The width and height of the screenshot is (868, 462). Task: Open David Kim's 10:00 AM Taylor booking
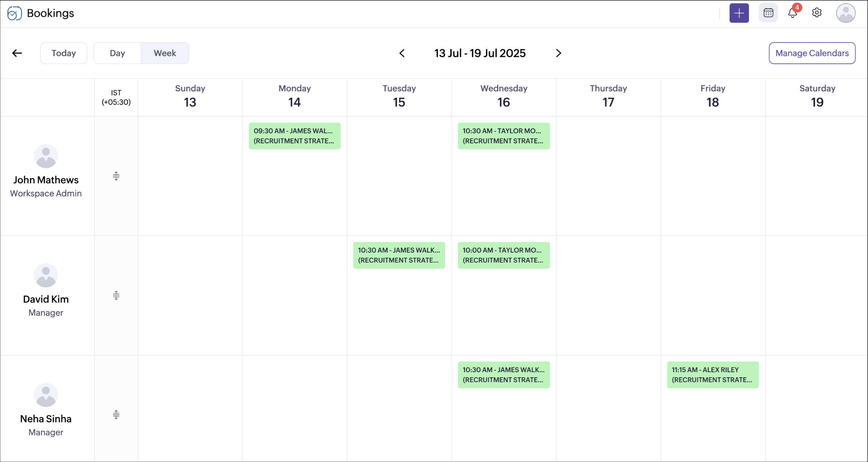[x=503, y=255]
